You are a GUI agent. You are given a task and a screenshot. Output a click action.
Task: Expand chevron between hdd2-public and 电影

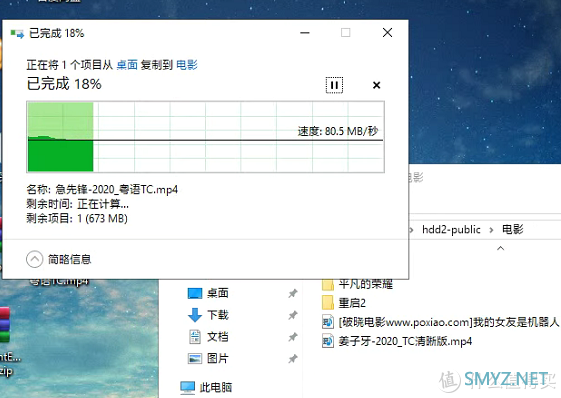492,230
